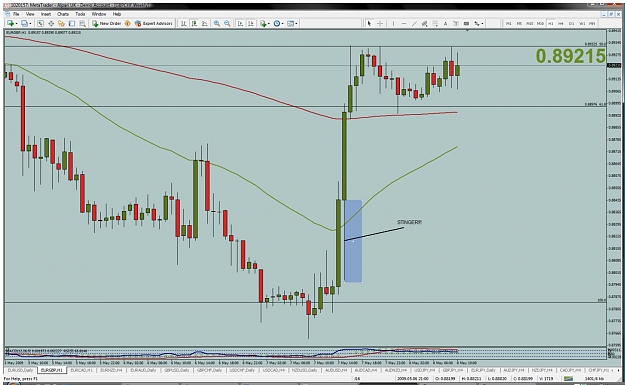Viewport: 625px width, 385px height.
Task: Set timeframe to M30
Action: 540,24
